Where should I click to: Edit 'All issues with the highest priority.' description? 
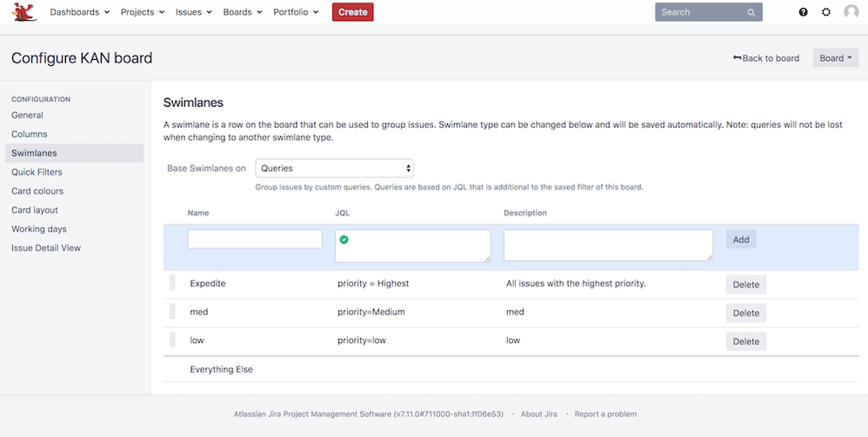[x=577, y=283]
